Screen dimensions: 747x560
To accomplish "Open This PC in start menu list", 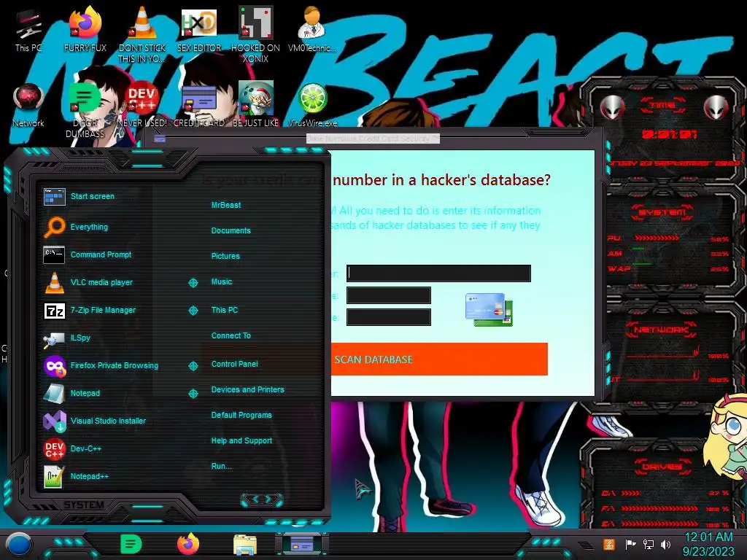I will tap(225, 310).
